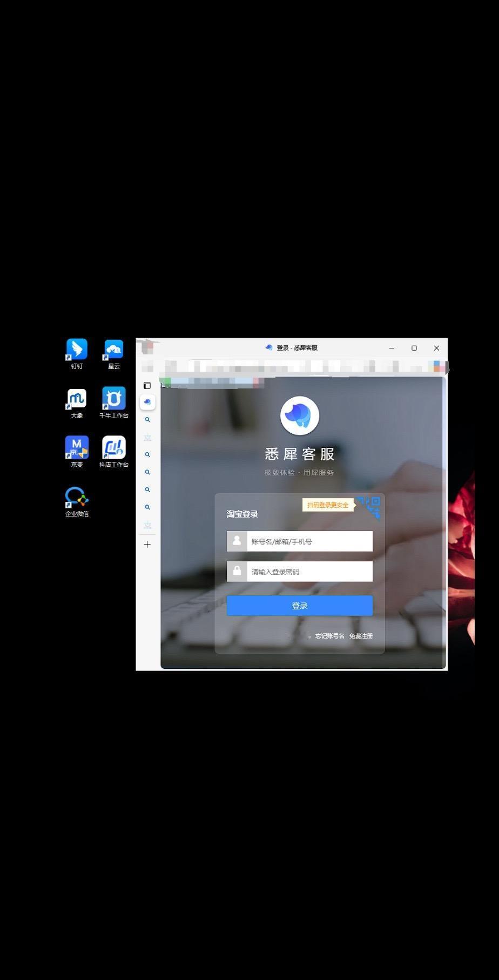Click the round 悉犀客服 logo

point(300,415)
